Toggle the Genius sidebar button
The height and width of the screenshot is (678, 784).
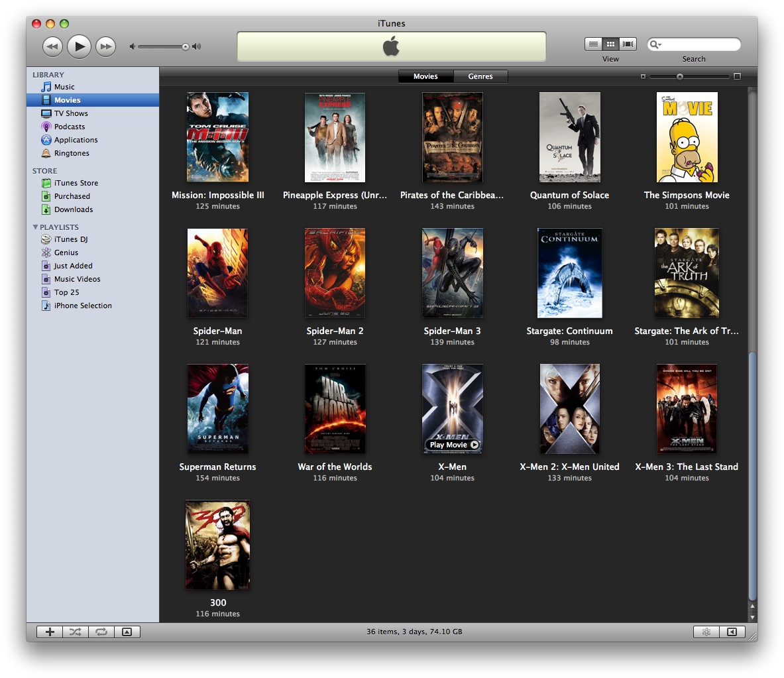[x=732, y=632]
